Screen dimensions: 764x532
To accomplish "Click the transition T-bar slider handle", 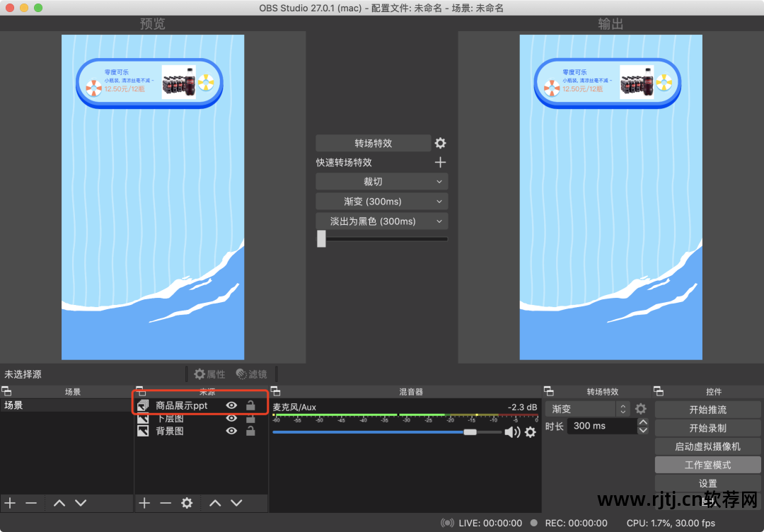I will 321,238.
